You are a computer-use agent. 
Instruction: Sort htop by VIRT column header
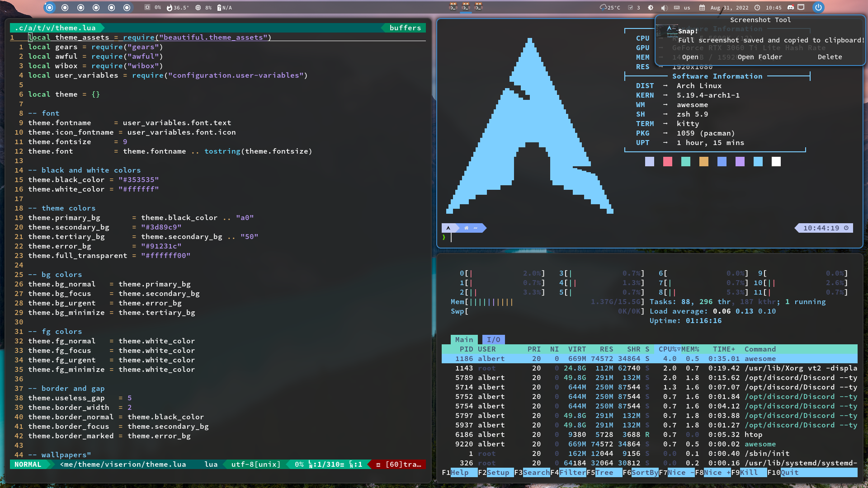point(577,349)
